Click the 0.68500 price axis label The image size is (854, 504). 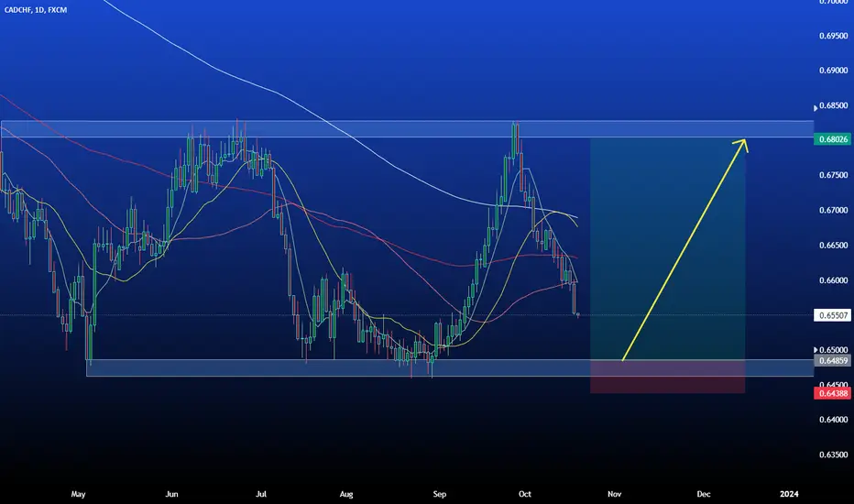pyautogui.click(x=833, y=105)
